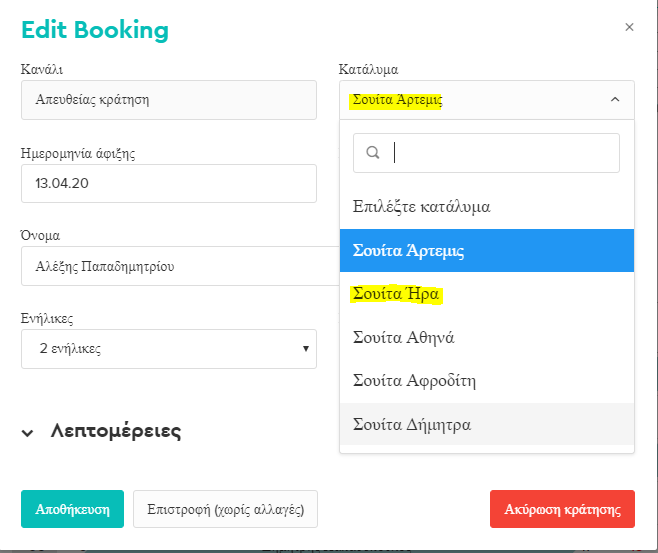
Task: Select Σουίτα Αθηνά option
Action: pos(487,337)
